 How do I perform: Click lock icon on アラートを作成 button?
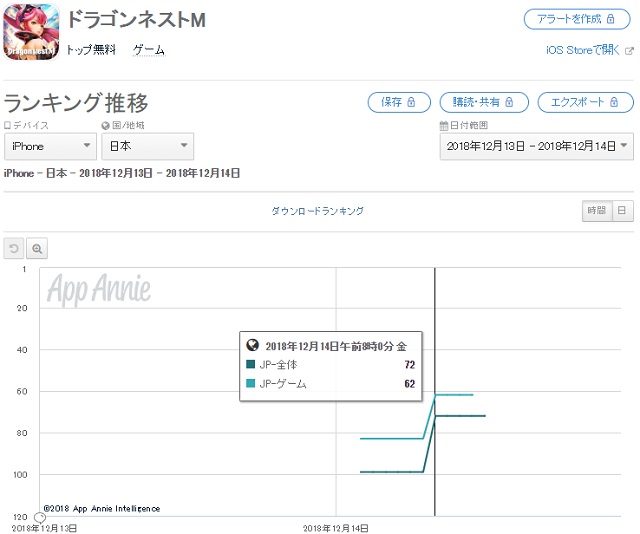point(611,19)
